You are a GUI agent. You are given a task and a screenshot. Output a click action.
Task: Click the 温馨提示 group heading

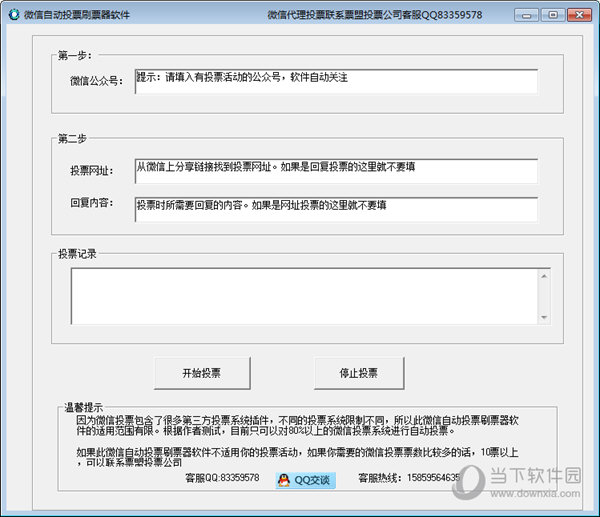83,407
